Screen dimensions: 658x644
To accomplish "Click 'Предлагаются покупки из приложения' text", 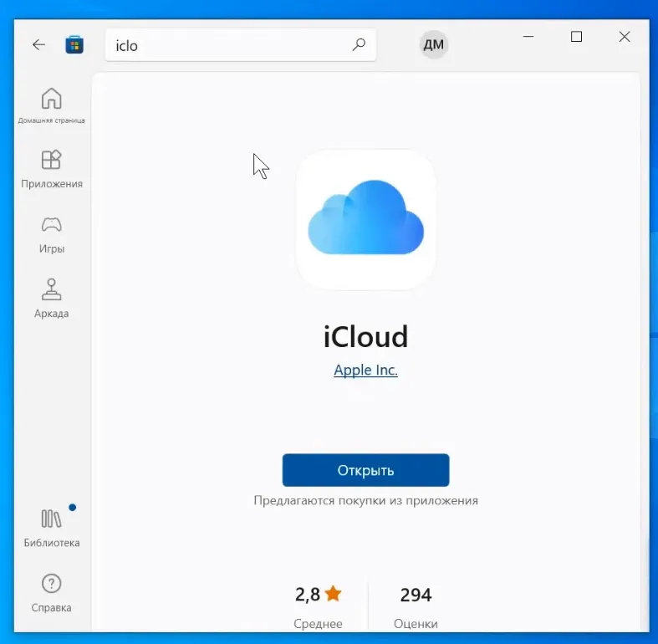I will (365, 500).
